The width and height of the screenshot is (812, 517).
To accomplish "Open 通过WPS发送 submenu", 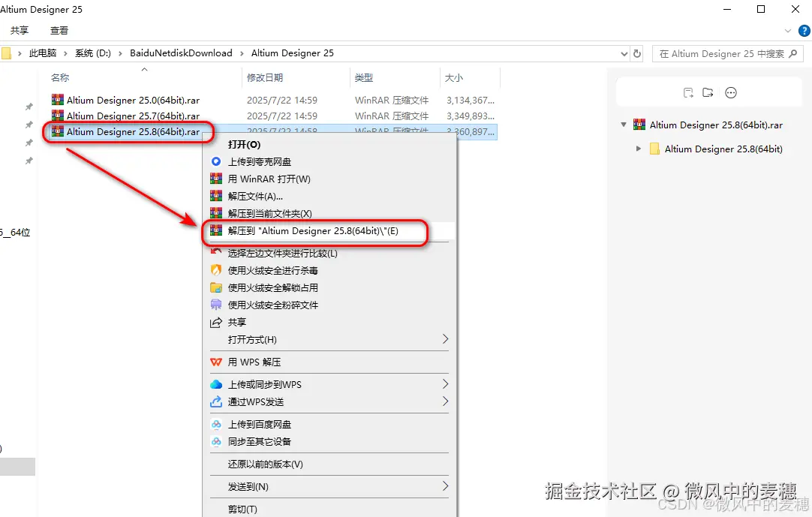I will tap(329, 401).
